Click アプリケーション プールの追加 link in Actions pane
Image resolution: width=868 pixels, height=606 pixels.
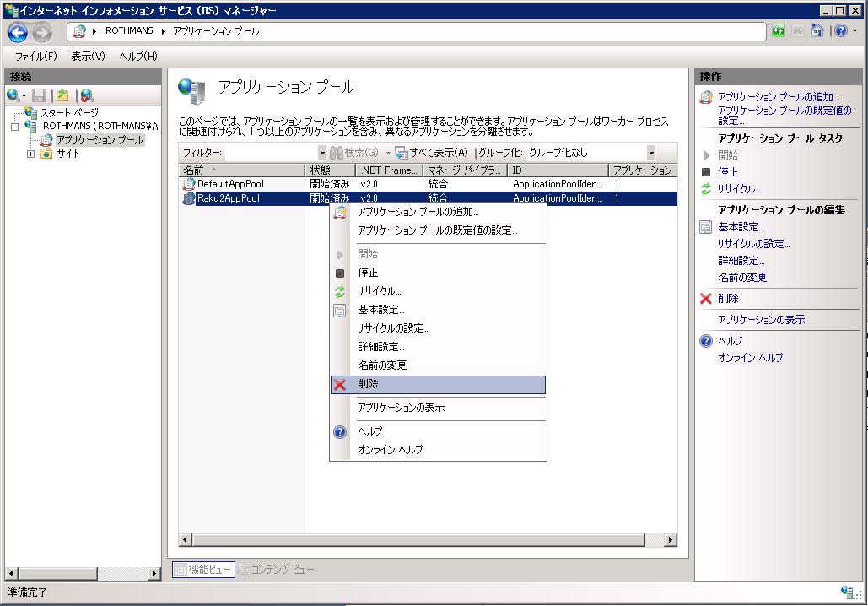pyautogui.click(x=778, y=97)
